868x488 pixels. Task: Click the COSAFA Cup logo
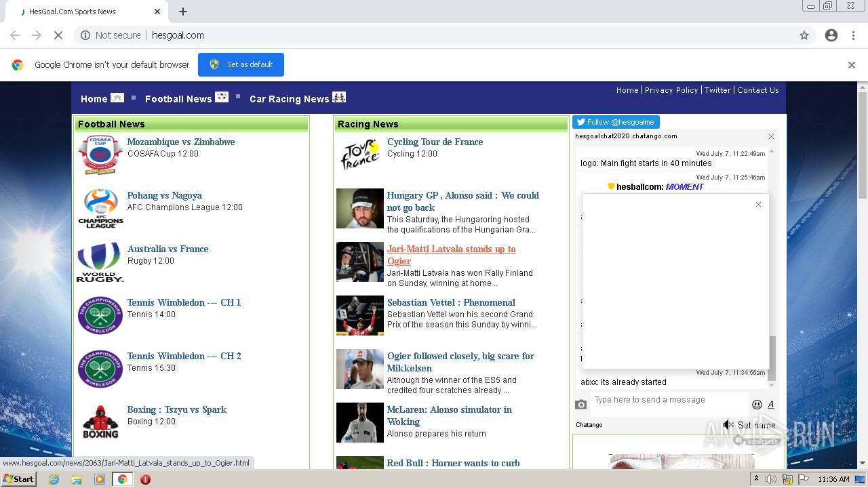tap(100, 155)
